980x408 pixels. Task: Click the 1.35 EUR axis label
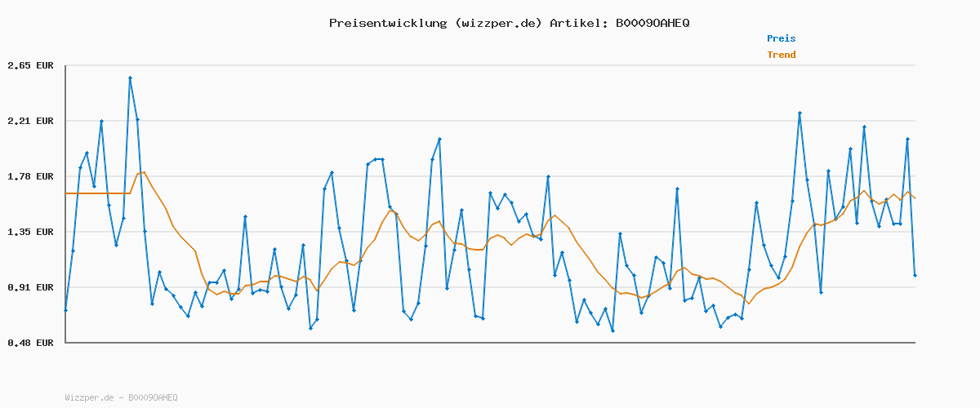29,232
